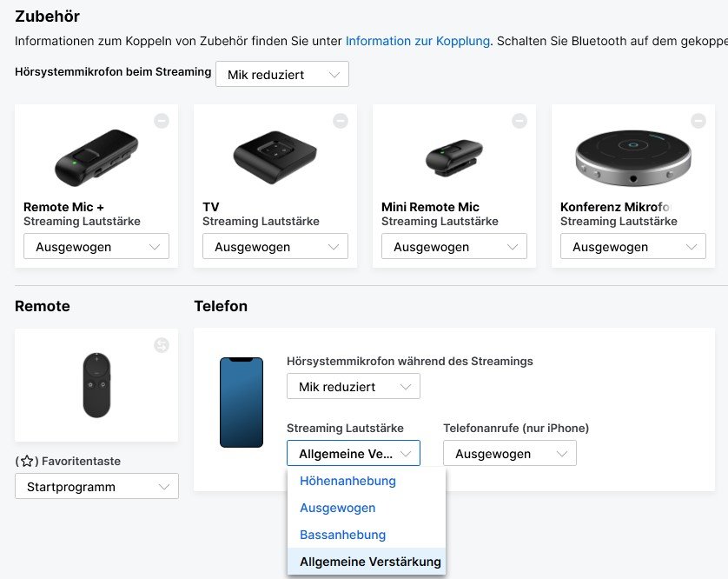Viewport: 728px width, 579px height.
Task: Click the Remote swap icon
Action: [x=162, y=345]
